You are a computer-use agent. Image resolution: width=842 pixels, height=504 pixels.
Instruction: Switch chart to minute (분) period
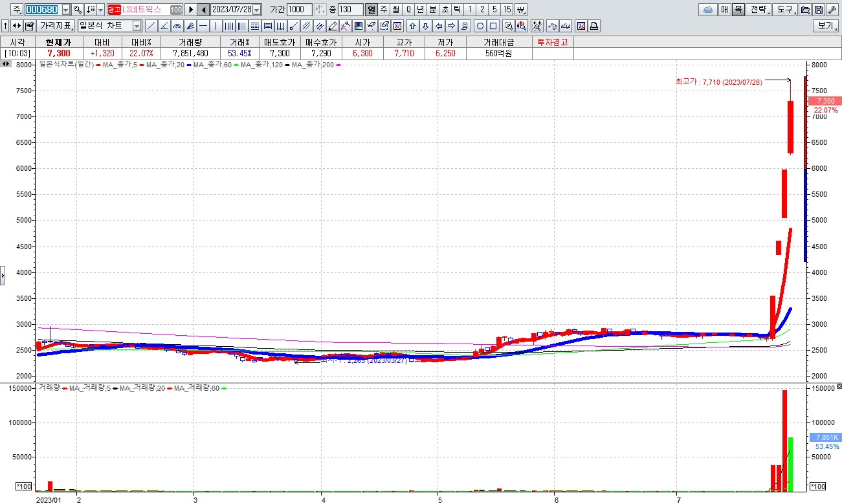(x=432, y=10)
